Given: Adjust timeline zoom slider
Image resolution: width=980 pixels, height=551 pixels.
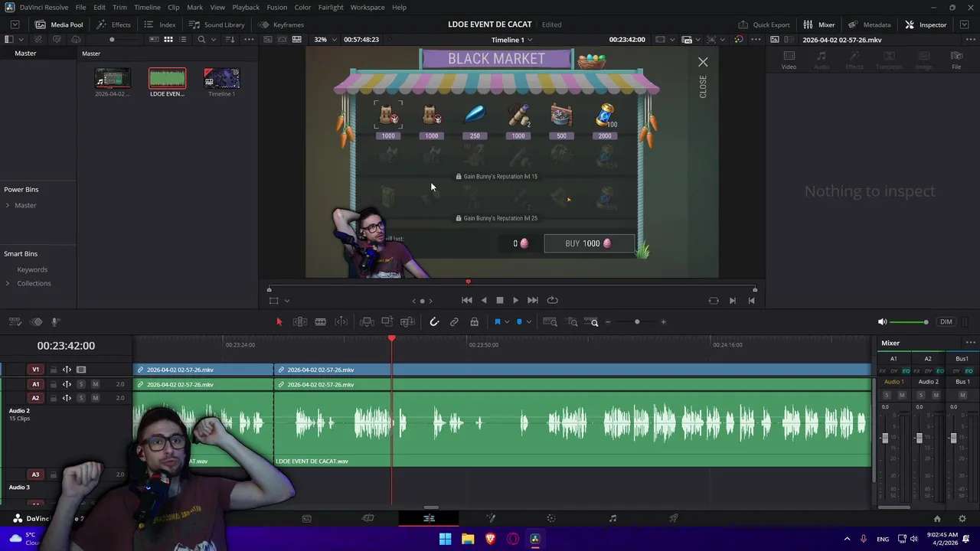Looking at the screenshot, I should (637, 322).
